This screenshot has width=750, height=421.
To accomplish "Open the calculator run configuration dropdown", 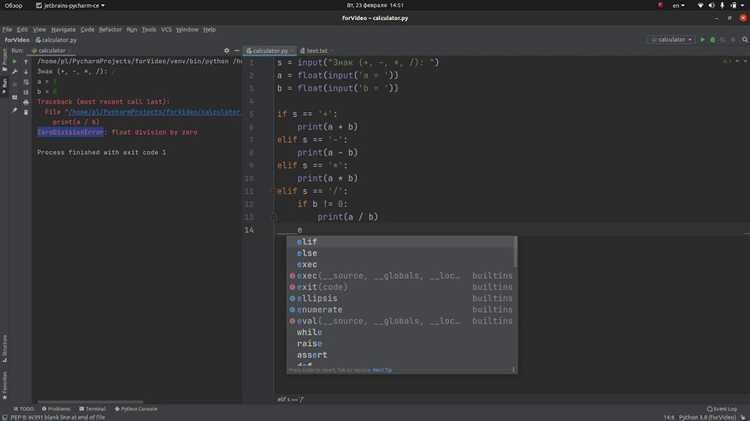I will tap(671, 40).
